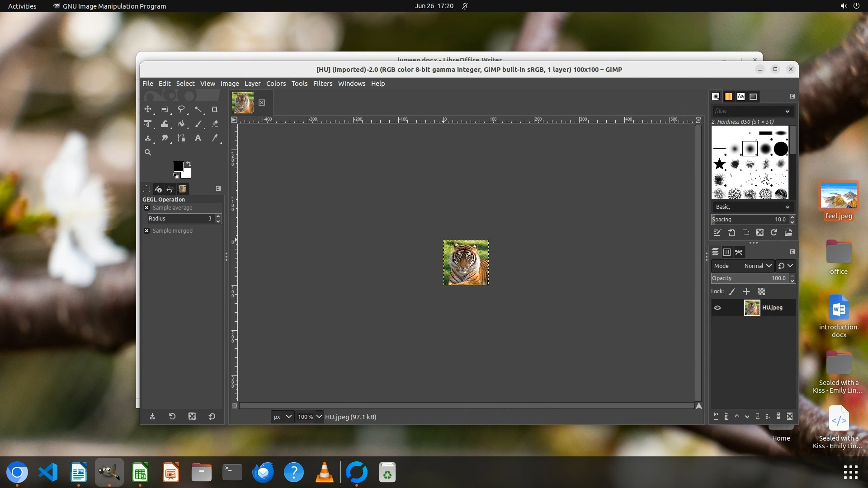Open the px unit dropdown in status bar
This screenshot has width=868, height=488.
[x=283, y=417]
